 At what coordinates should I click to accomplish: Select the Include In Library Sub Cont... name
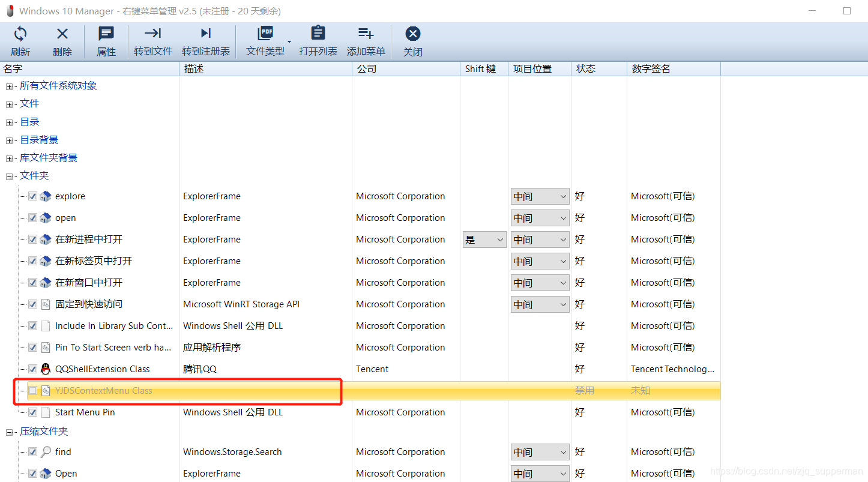pyautogui.click(x=114, y=326)
